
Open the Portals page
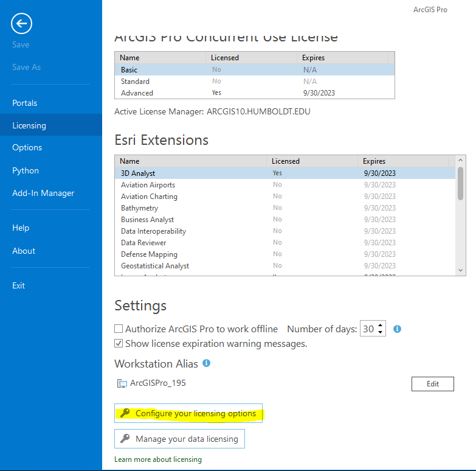(x=25, y=103)
